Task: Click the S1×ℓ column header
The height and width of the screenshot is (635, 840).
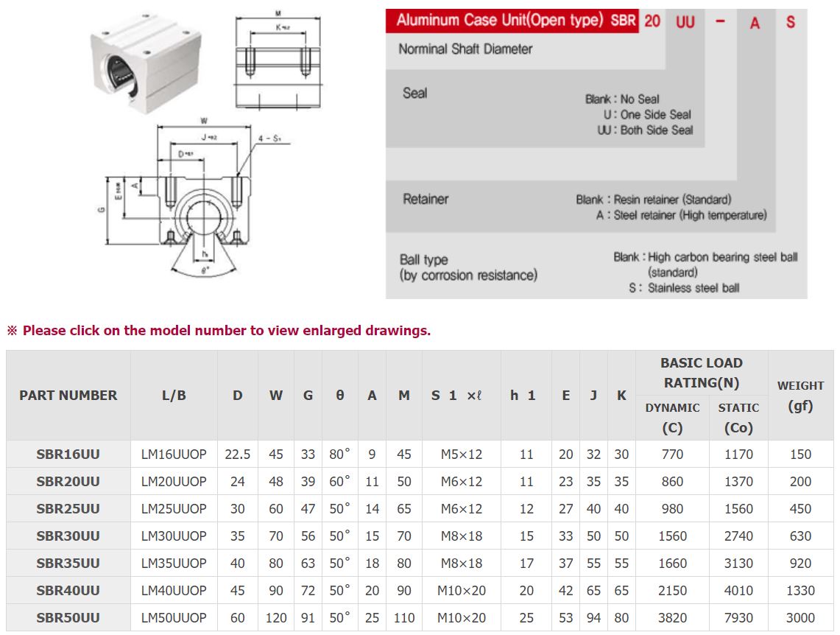Action: point(462,396)
